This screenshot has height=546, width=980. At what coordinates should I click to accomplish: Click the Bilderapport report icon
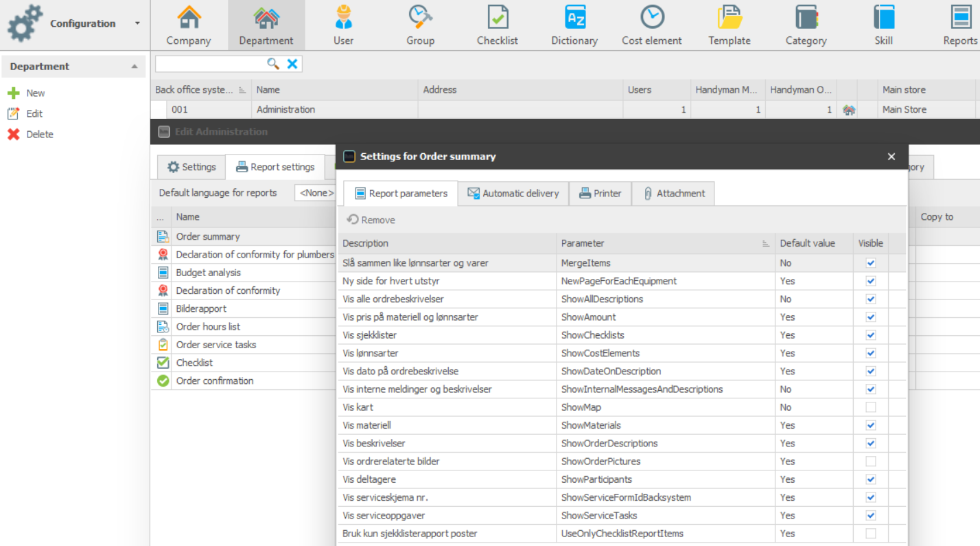point(163,308)
